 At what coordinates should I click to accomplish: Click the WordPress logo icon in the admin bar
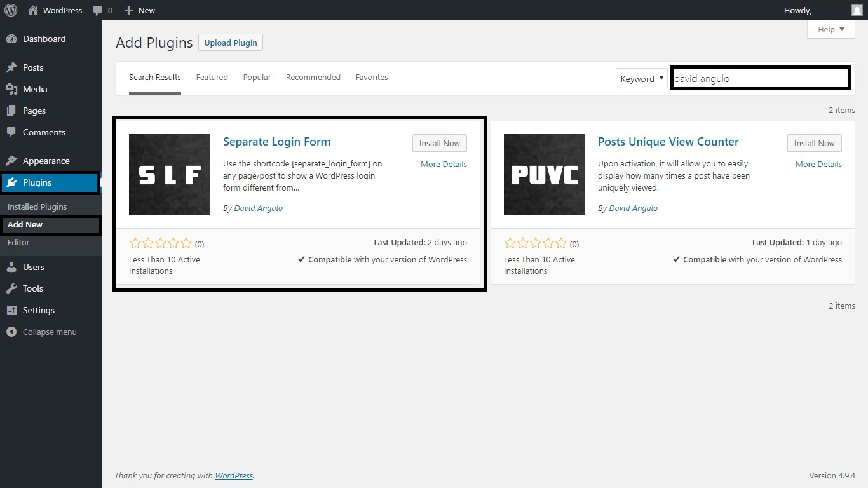pyautogui.click(x=11, y=10)
